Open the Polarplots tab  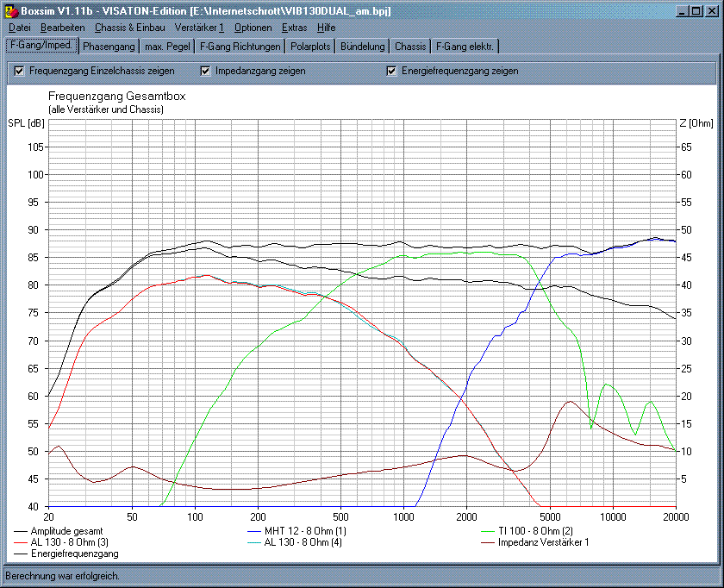[x=309, y=47]
